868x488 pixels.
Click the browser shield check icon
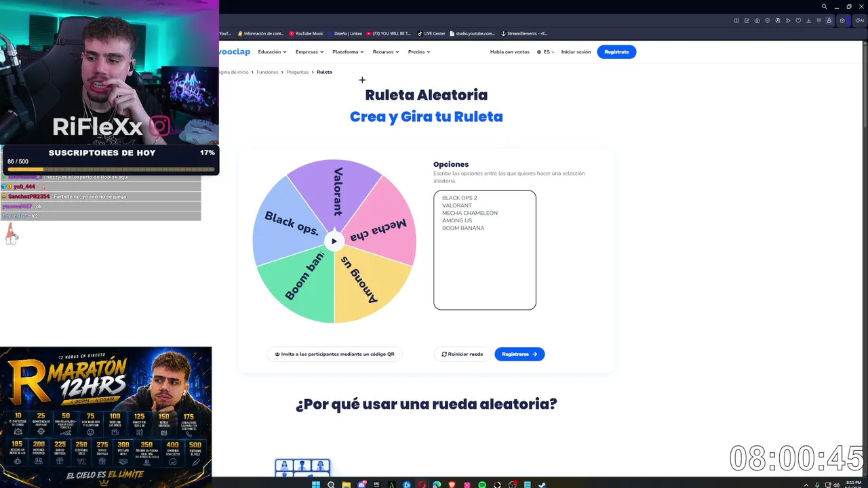[x=768, y=21]
